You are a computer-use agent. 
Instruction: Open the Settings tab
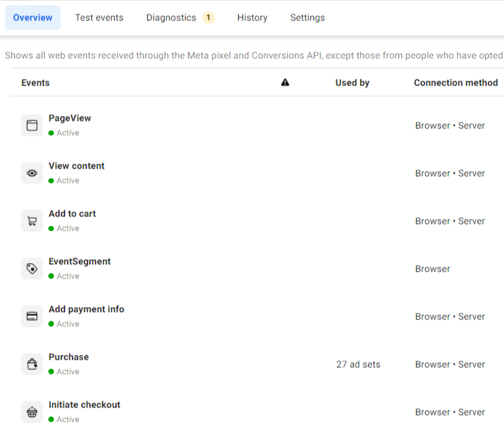307,17
